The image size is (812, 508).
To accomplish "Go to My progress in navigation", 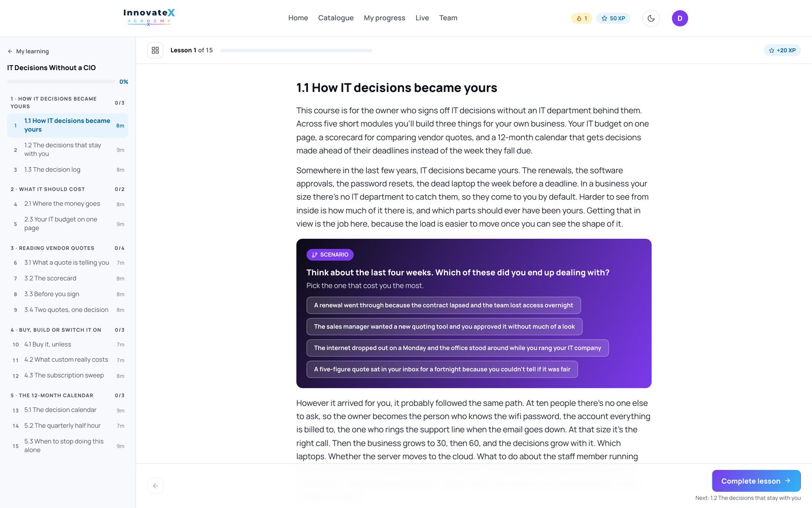I will coord(385,18).
